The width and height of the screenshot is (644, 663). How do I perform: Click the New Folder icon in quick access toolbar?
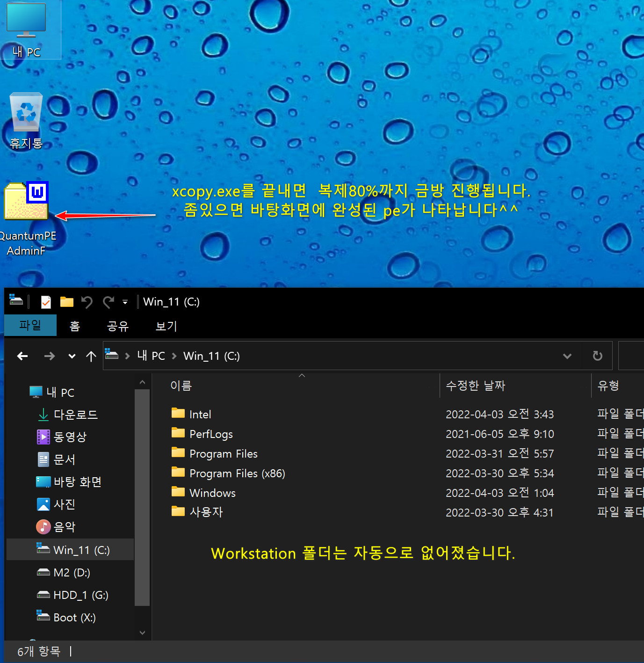pos(67,302)
